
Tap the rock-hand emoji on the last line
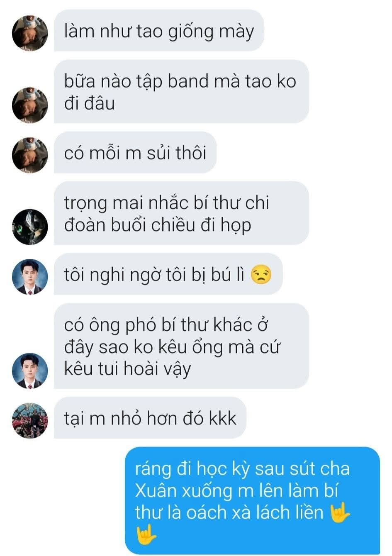pyautogui.click(x=146, y=535)
